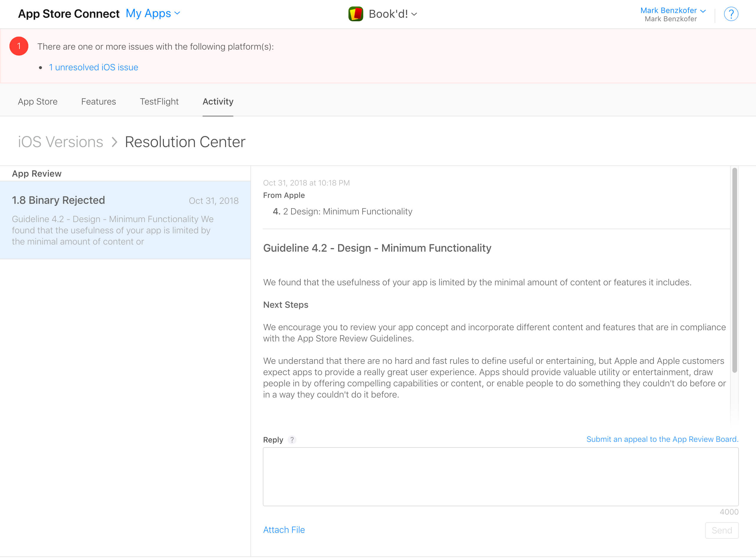Viewport: 756px width, 560px height.
Task: Click App Store Connect title
Action: point(69,14)
